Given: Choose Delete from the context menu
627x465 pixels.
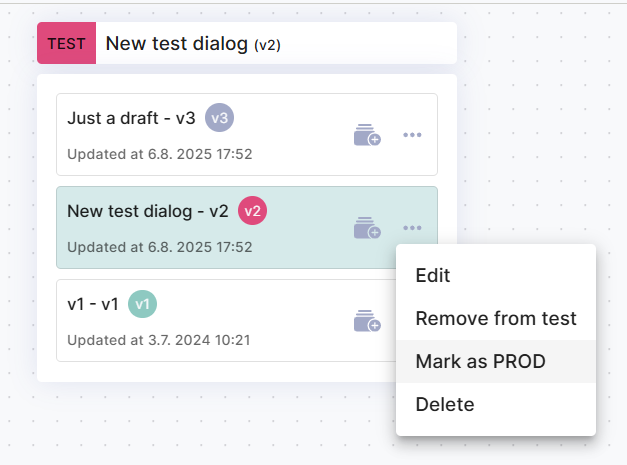Looking at the screenshot, I should click(x=445, y=405).
